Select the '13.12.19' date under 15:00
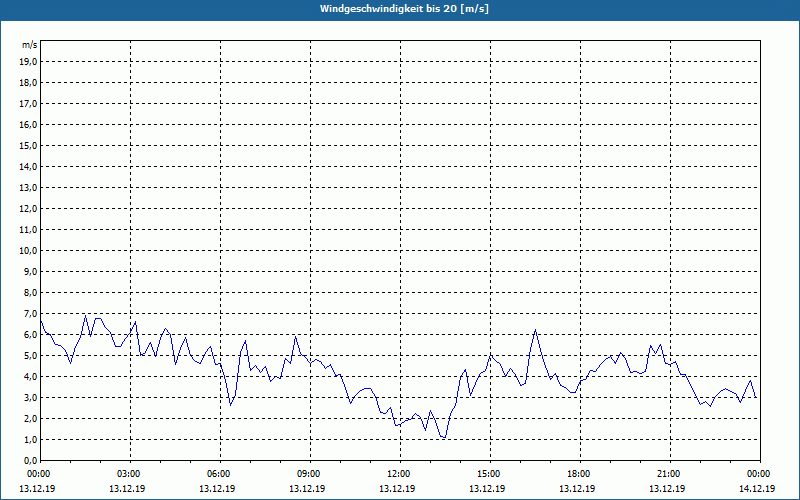 (x=487, y=489)
